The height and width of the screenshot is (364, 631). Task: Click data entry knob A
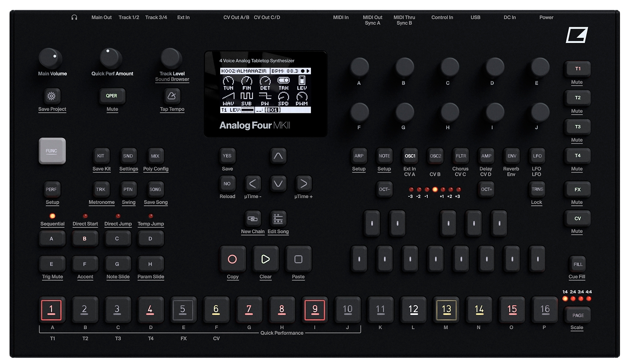pos(359,67)
